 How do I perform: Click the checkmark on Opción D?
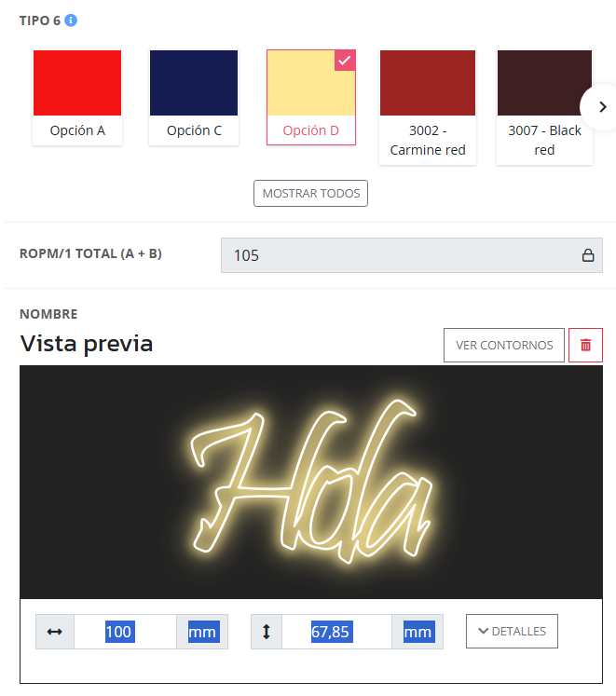click(x=345, y=61)
